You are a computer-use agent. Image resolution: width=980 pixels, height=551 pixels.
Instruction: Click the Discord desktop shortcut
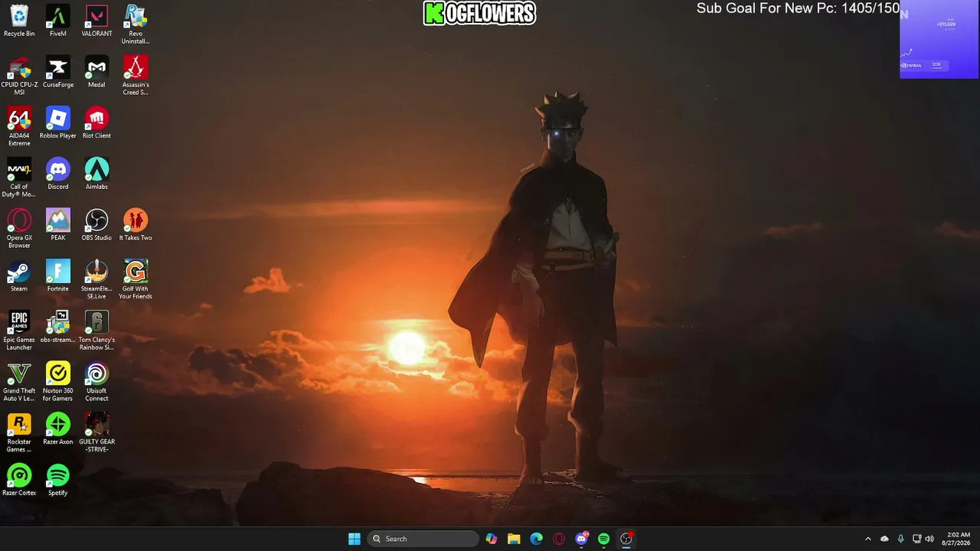(58, 174)
